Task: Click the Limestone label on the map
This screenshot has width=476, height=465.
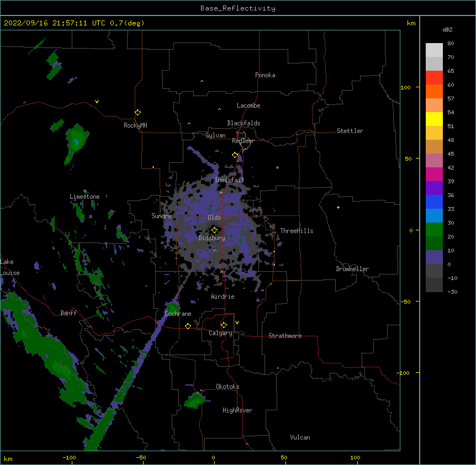Action: 84,197
